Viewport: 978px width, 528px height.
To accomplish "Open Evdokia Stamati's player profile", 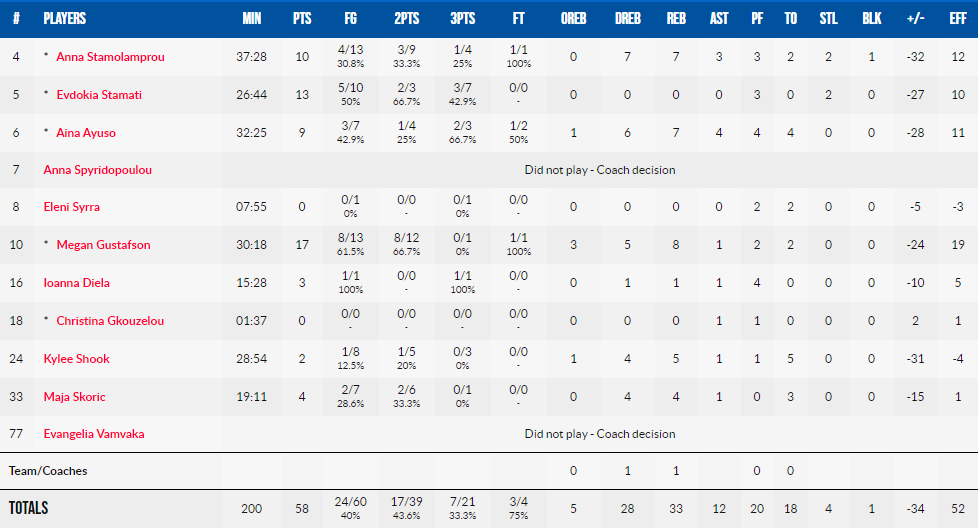I will [x=99, y=95].
